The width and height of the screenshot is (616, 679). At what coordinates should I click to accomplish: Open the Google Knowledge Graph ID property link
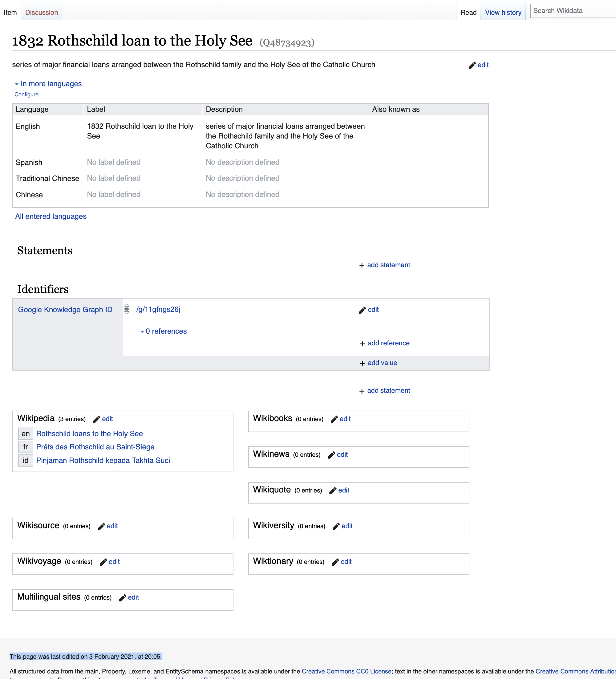[x=65, y=310]
